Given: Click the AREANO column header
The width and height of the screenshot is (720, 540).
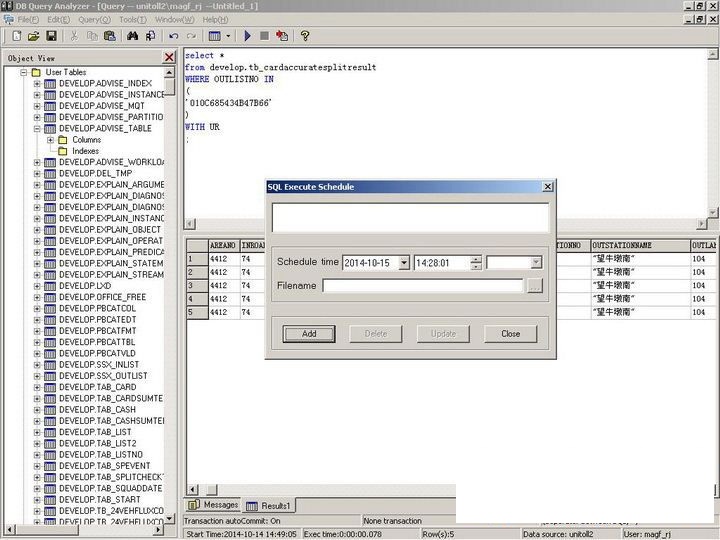Looking at the screenshot, I should click(x=224, y=246).
